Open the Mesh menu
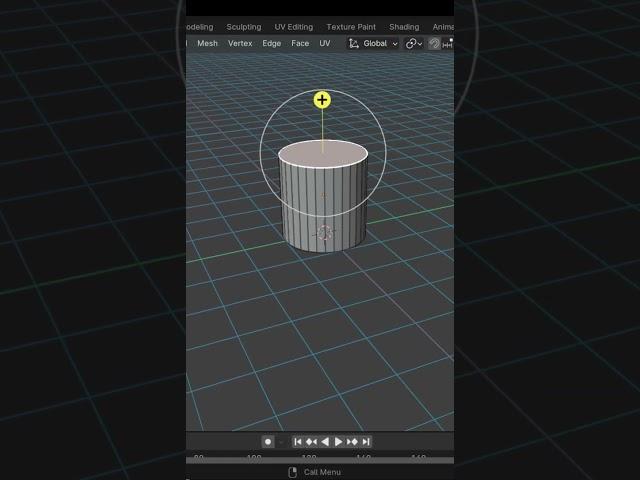This screenshot has height=480, width=640. (x=207, y=43)
